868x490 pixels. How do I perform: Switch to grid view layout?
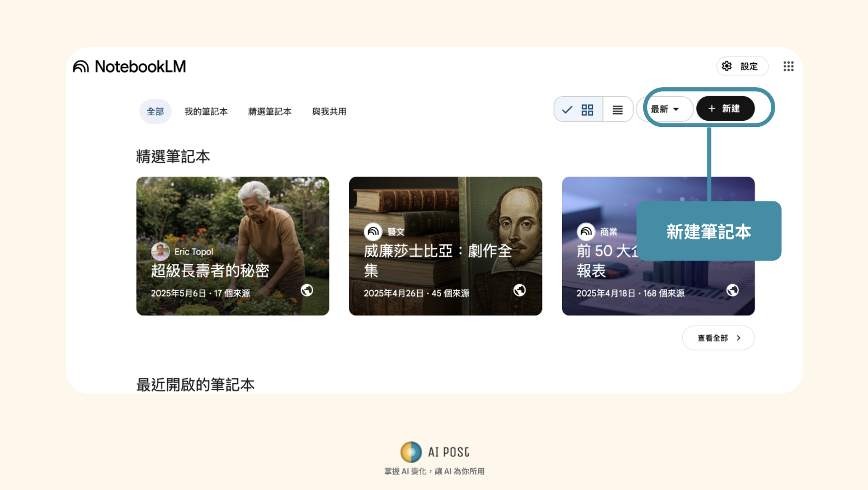[x=579, y=110]
